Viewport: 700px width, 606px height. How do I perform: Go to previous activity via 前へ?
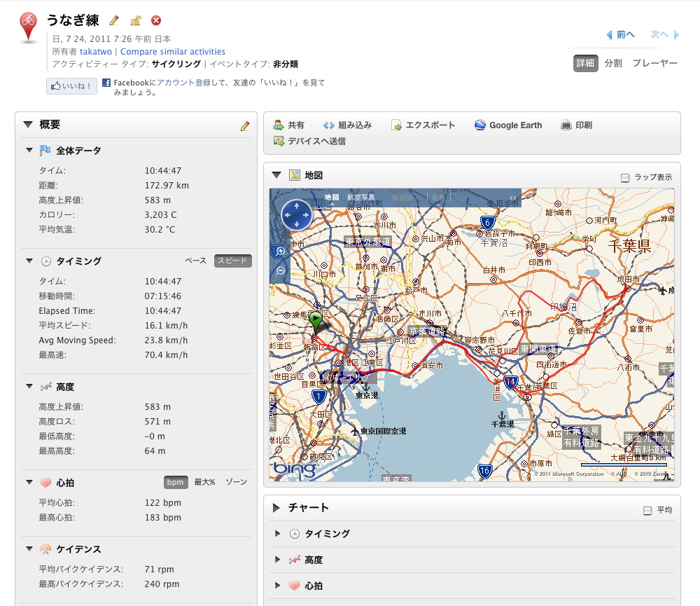point(625,35)
